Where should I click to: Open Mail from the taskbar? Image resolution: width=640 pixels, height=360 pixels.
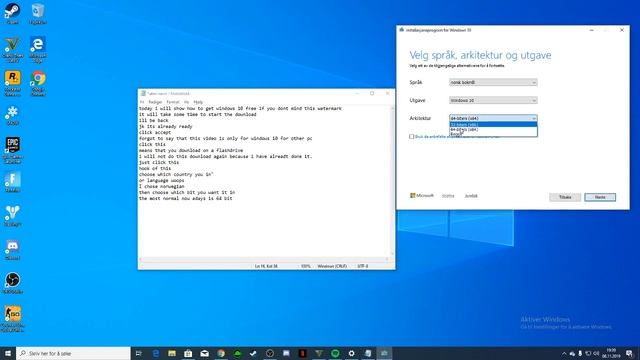click(x=204, y=353)
